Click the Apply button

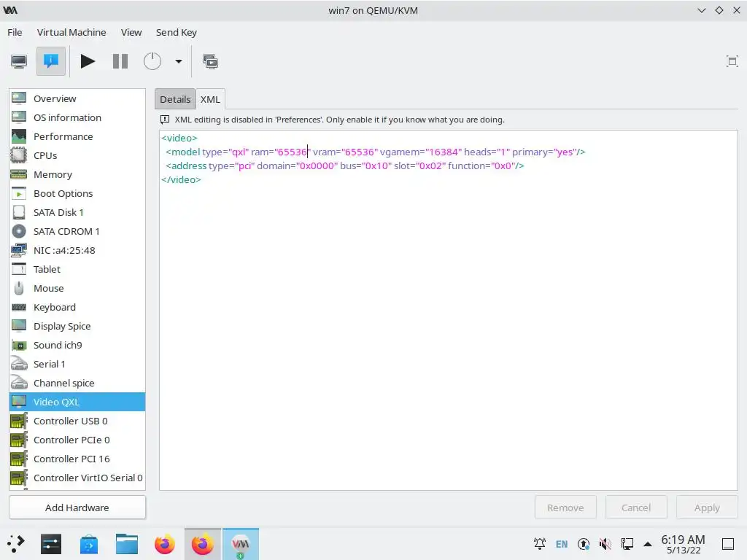(707, 507)
